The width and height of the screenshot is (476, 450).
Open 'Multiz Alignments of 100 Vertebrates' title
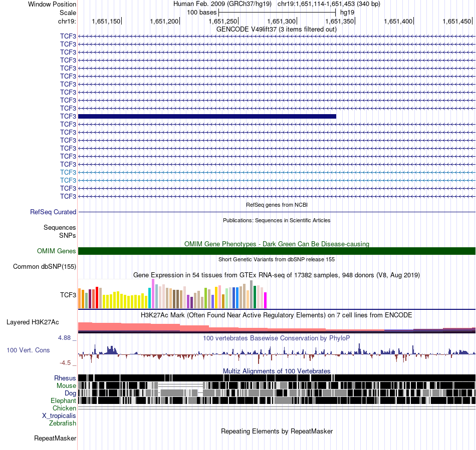pos(277,371)
